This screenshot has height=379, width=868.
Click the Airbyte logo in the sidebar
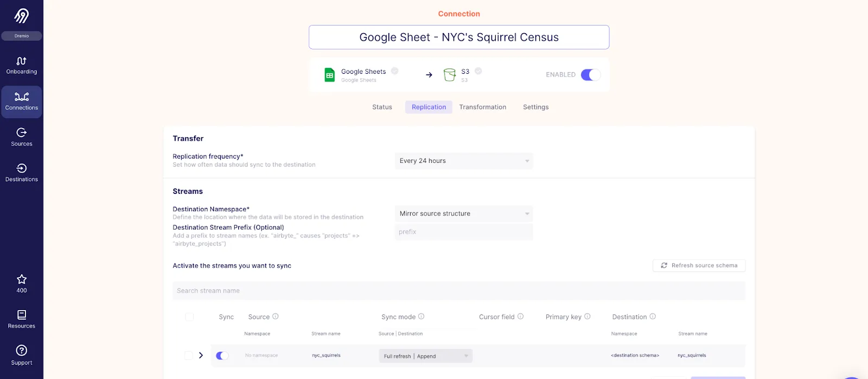[x=22, y=16]
